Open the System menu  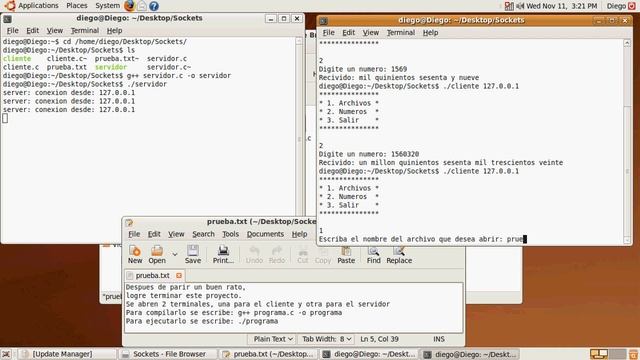pos(107,6)
